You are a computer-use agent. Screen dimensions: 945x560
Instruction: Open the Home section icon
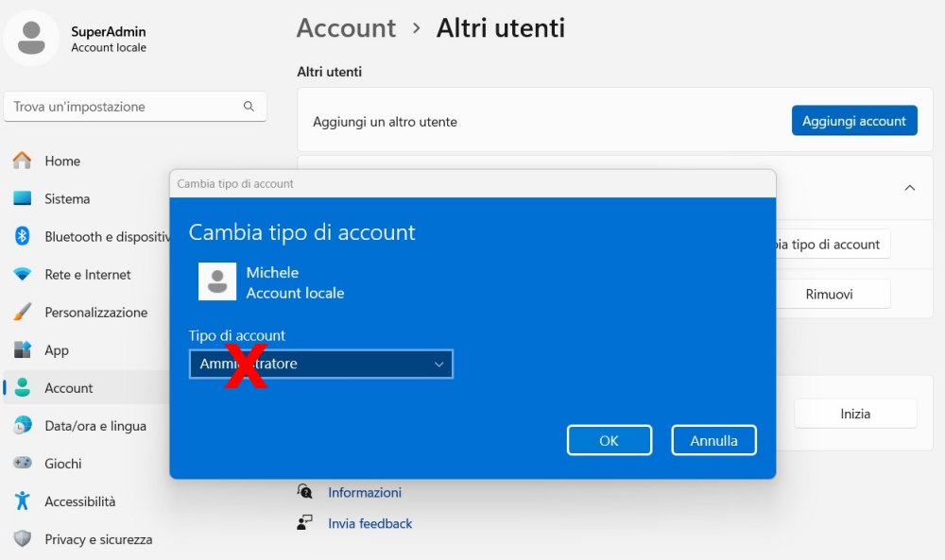(22, 161)
